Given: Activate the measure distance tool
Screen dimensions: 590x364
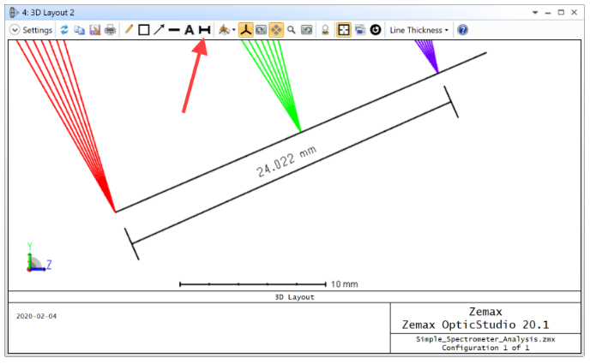Looking at the screenshot, I should click(205, 30).
